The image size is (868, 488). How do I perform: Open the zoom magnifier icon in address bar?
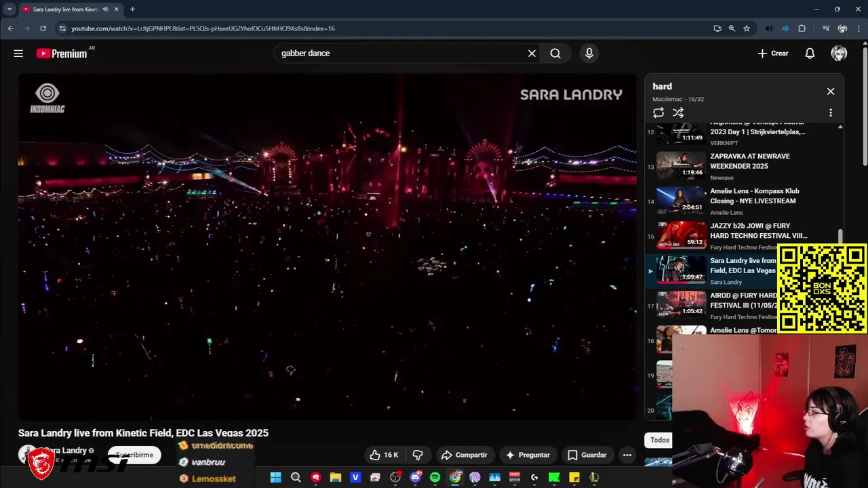point(732,28)
